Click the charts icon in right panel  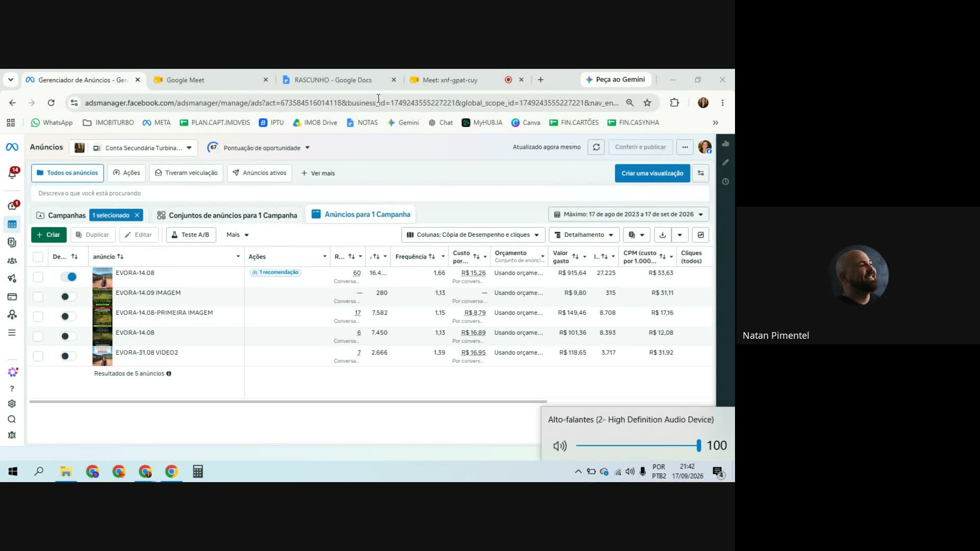click(x=725, y=144)
